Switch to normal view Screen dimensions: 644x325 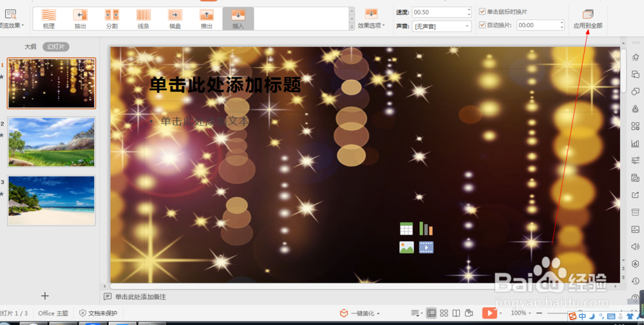click(431, 313)
